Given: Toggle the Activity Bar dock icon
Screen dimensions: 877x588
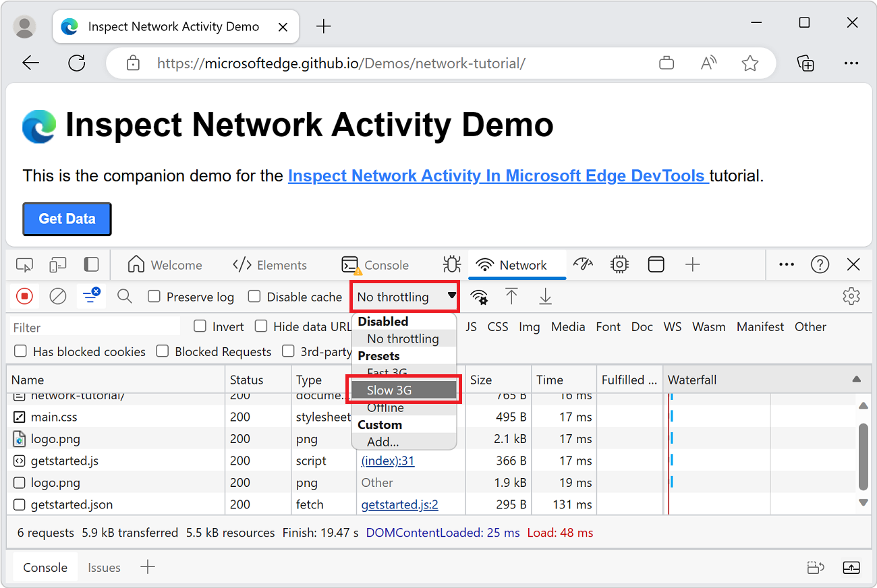Looking at the screenshot, I should click(91, 265).
